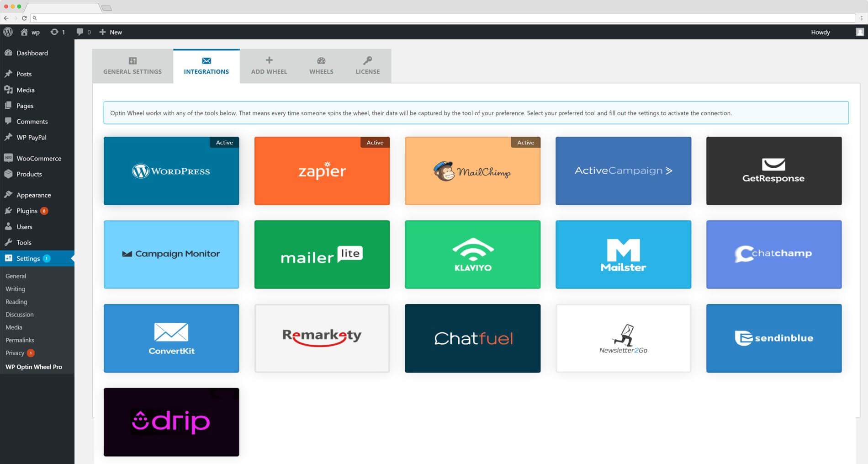868x464 pixels.
Task: Select the MailChimp integration tile
Action: click(472, 171)
